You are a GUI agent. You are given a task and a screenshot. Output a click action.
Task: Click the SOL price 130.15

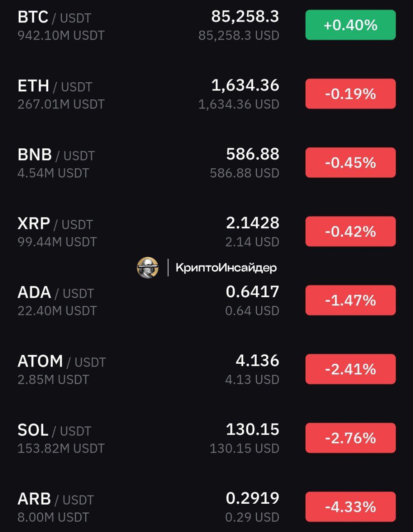tap(252, 429)
